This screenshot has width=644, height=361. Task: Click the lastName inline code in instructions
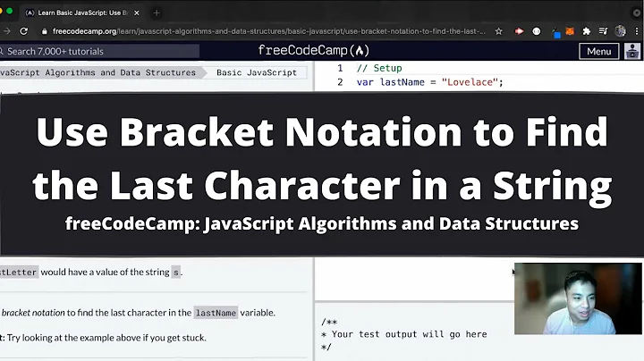click(x=216, y=313)
